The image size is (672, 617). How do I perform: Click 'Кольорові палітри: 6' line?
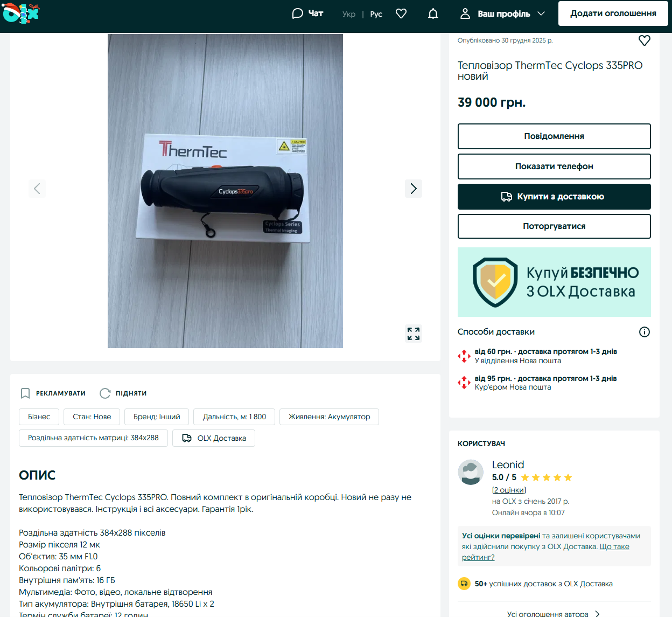[60, 569]
